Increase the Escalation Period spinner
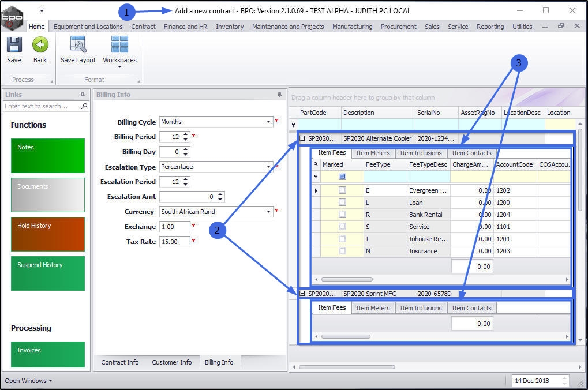588x390 pixels. (186, 179)
